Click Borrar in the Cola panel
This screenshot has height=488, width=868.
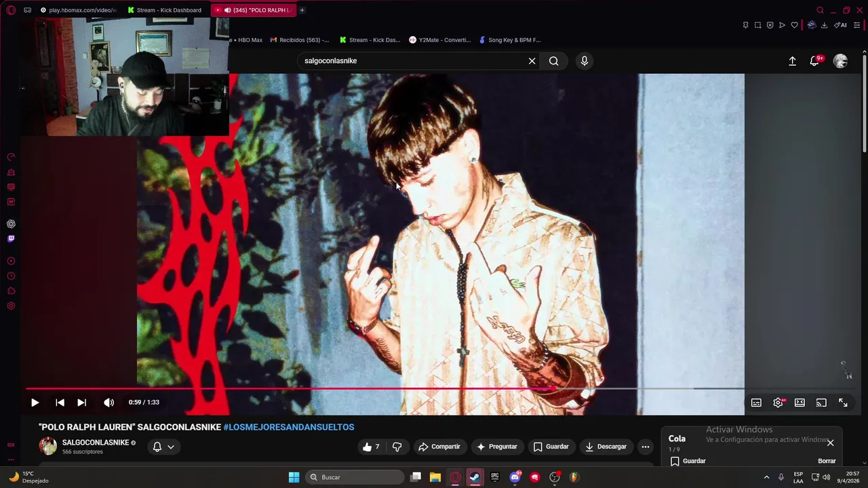(x=827, y=461)
